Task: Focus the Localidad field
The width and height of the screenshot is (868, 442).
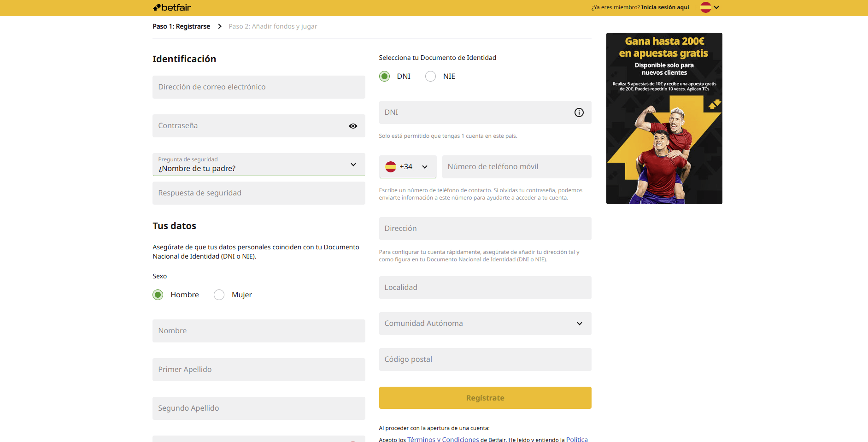Action: point(485,288)
